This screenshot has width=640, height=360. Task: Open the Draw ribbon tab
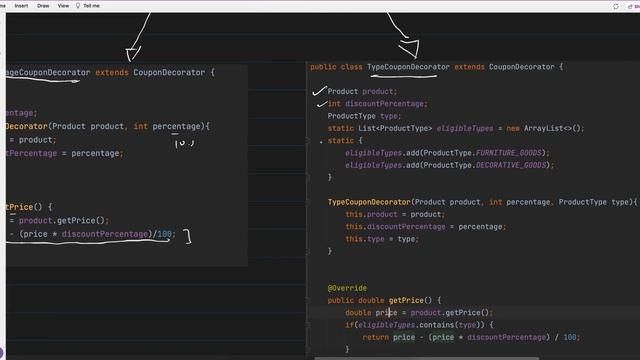(43, 6)
